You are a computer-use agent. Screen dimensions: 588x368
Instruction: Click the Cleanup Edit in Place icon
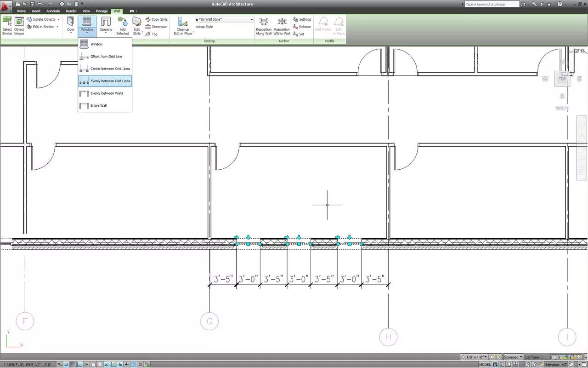pyautogui.click(x=183, y=22)
